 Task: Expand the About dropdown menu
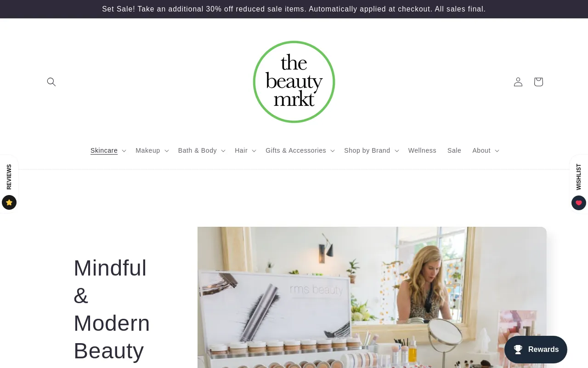tap(486, 150)
